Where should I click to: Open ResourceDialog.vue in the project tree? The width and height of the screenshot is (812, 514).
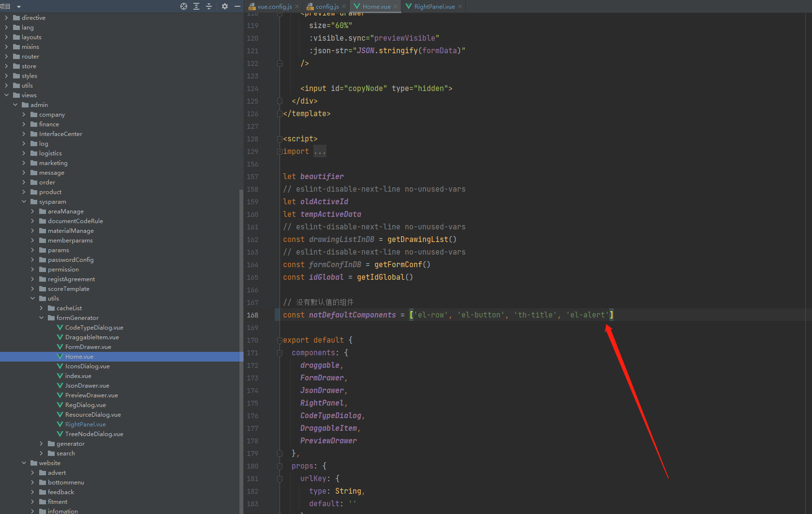(x=93, y=415)
